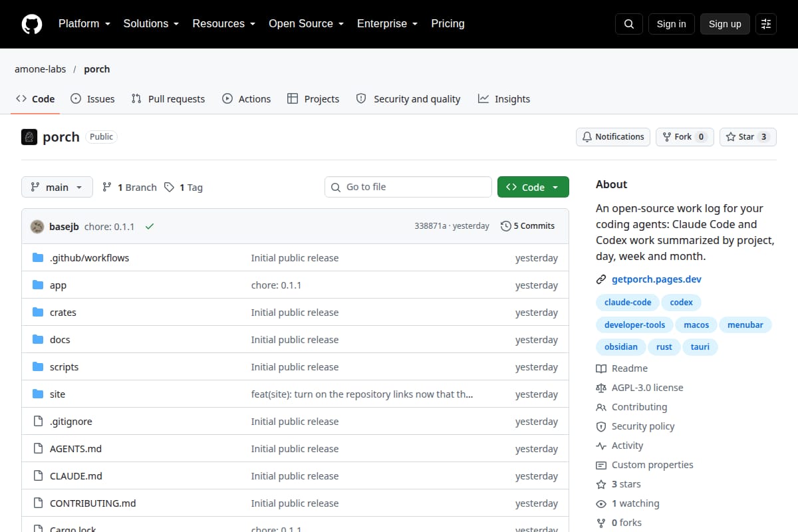Fork the porch repository

(685, 137)
